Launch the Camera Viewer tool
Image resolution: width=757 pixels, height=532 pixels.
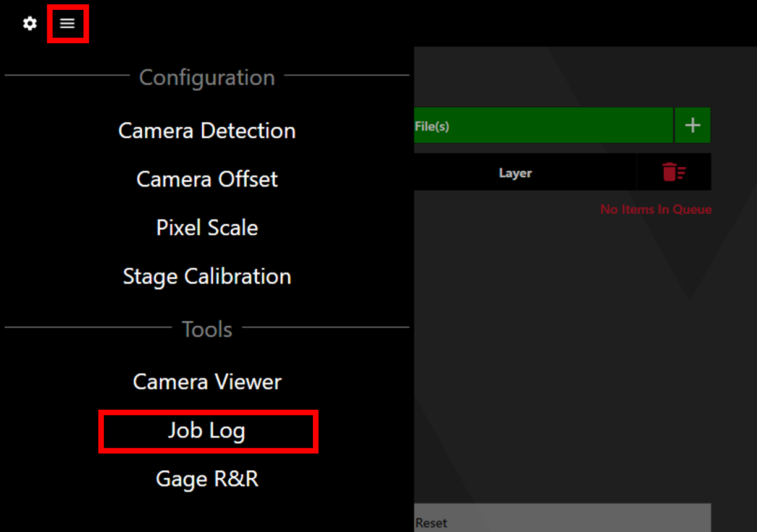click(x=207, y=381)
